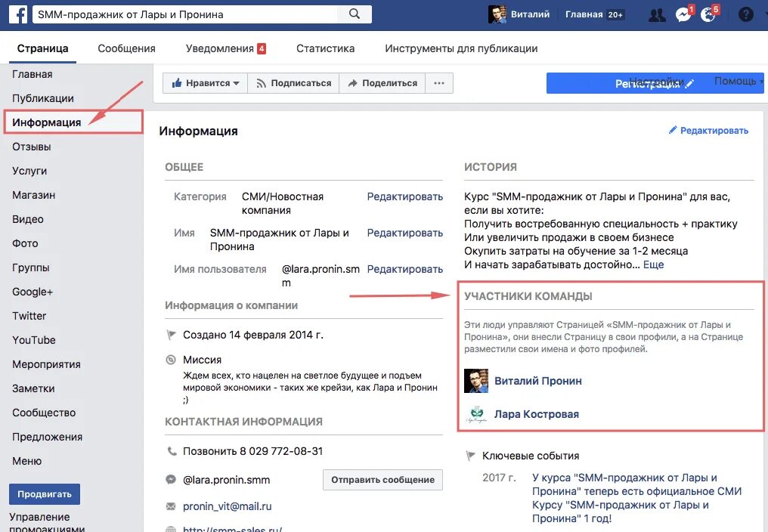Select Twitter in left sidebar

(x=29, y=316)
